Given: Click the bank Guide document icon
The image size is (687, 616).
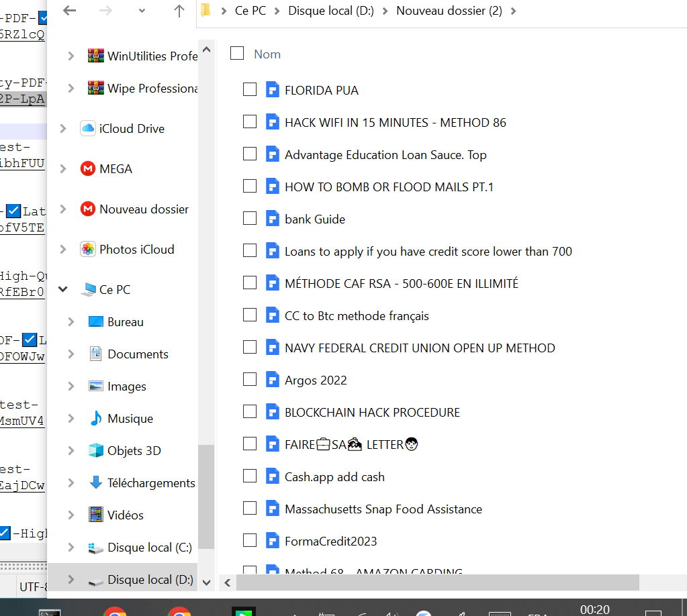Looking at the screenshot, I should pos(273,219).
